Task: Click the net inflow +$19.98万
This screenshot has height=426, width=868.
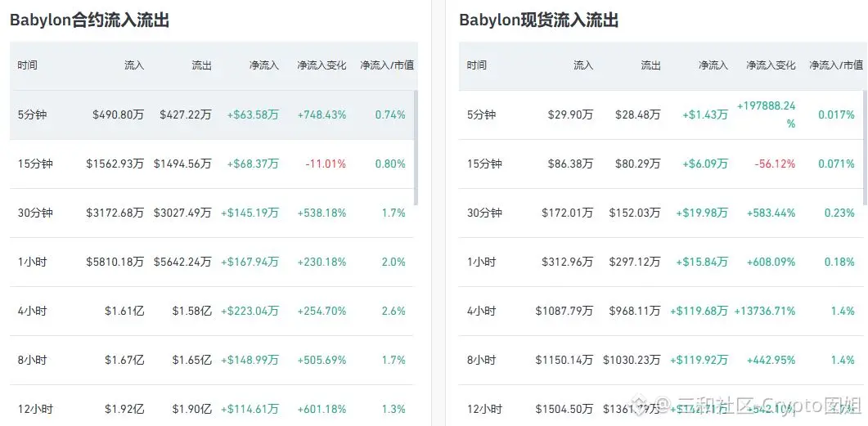Action: click(702, 213)
